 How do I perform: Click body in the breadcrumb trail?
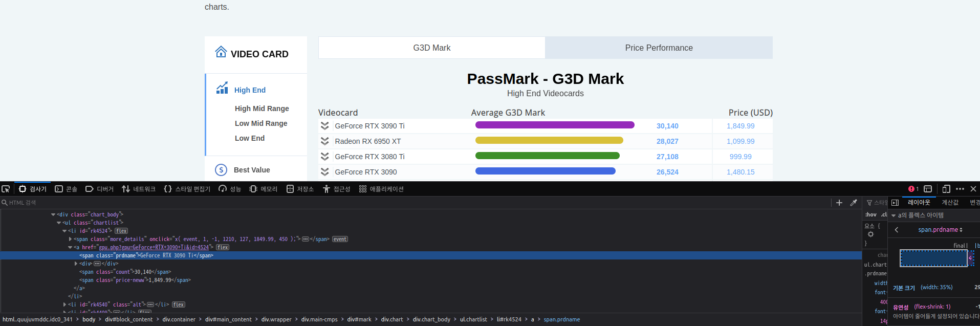coord(89,319)
